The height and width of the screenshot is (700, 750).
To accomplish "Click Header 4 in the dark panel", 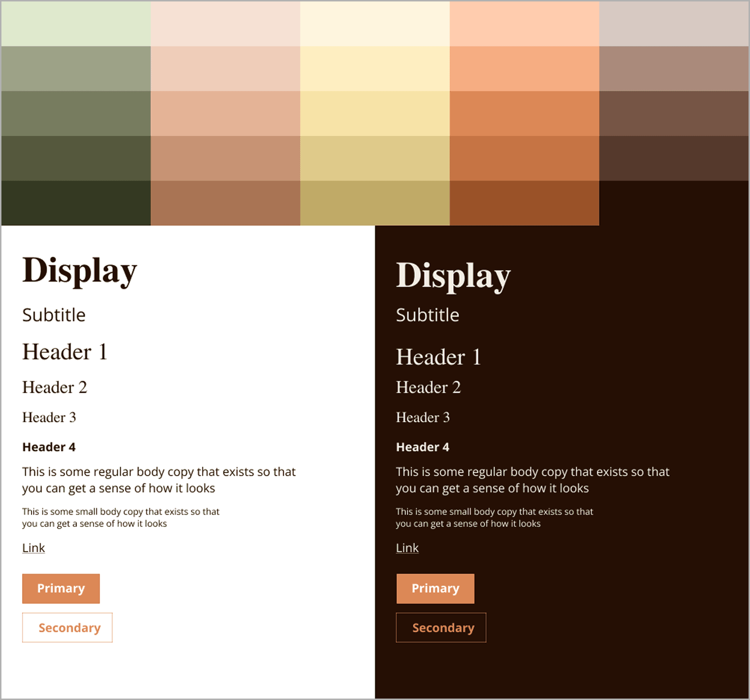I will coord(423,447).
